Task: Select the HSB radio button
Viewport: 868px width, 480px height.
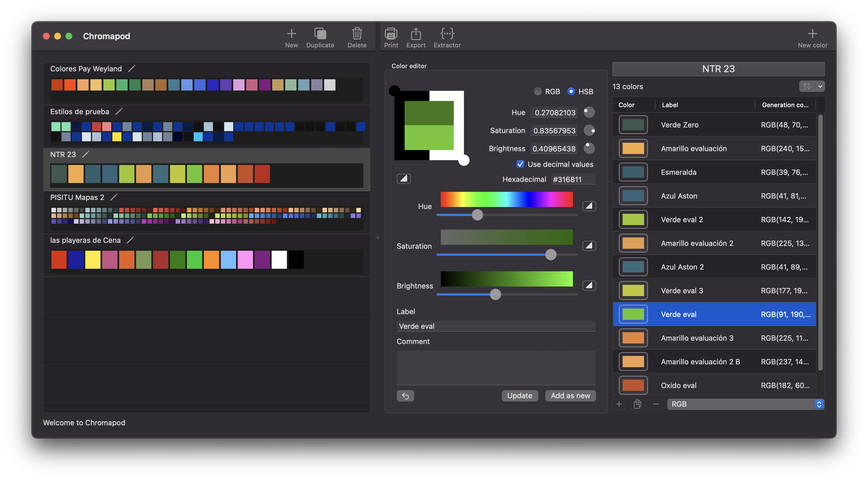Action: click(571, 92)
